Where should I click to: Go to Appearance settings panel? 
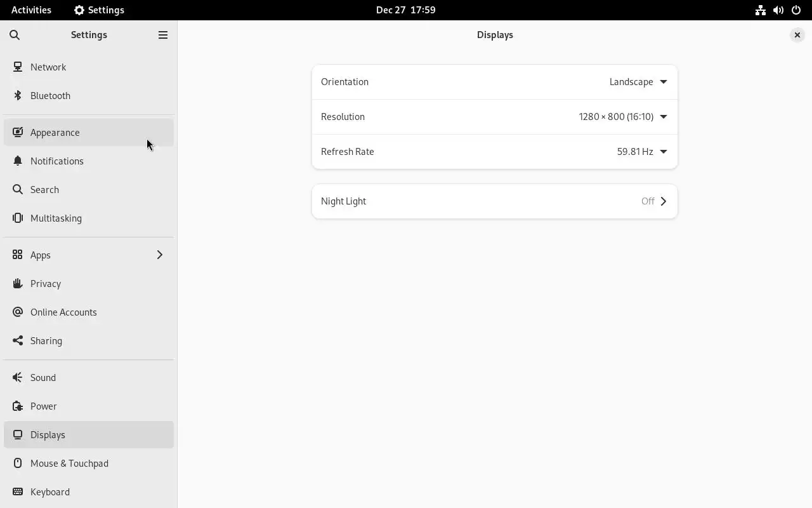(x=89, y=132)
